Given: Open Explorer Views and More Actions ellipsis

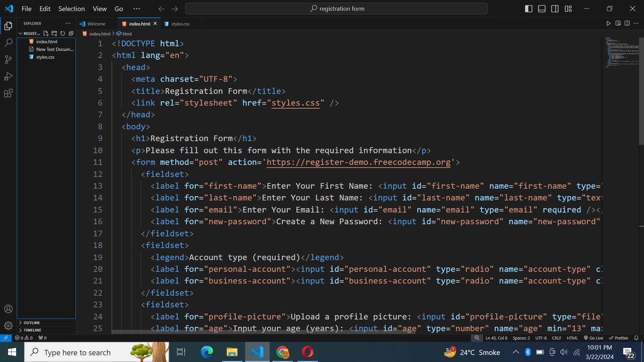Looking at the screenshot, I should point(67,24).
